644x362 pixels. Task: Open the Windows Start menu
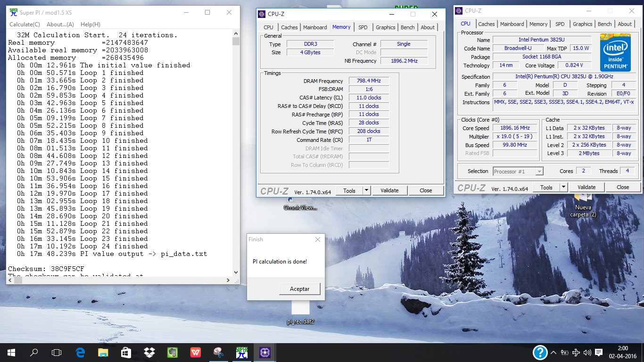click(x=11, y=352)
